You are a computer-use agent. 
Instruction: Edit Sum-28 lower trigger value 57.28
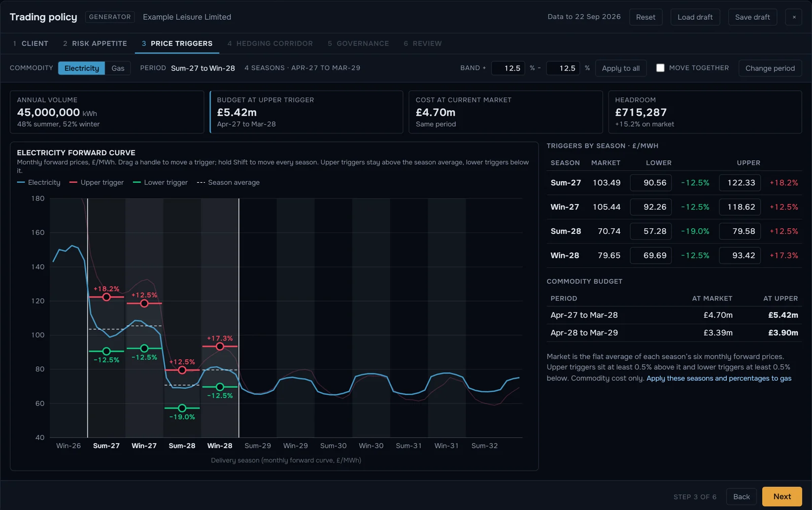(651, 231)
